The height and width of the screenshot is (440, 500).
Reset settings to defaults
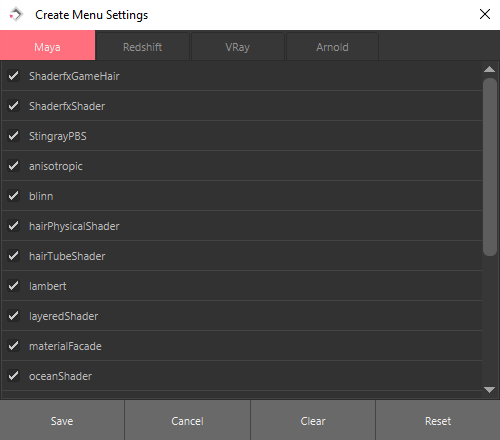(438, 421)
